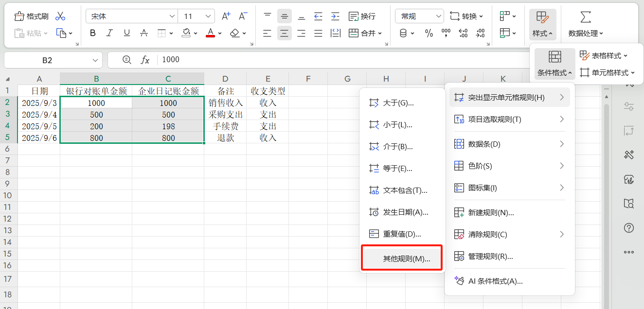Toggle Italic formatting

coord(110,33)
